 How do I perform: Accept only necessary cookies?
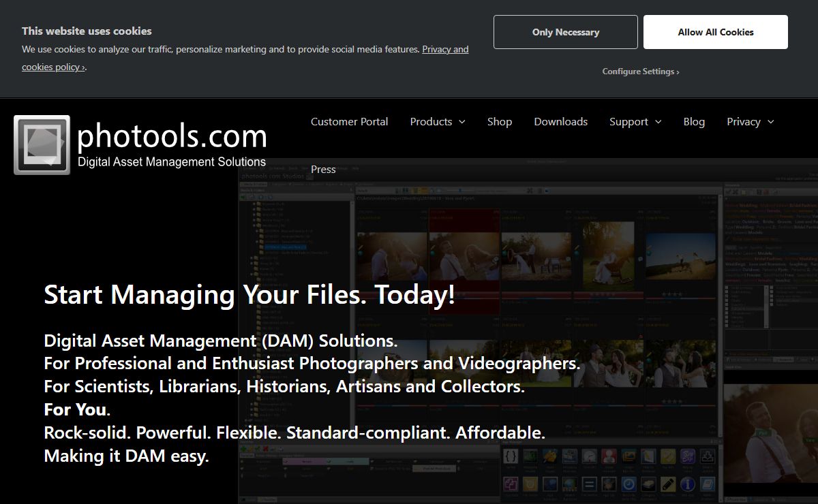pyautogui.click(x=565, y=32)
